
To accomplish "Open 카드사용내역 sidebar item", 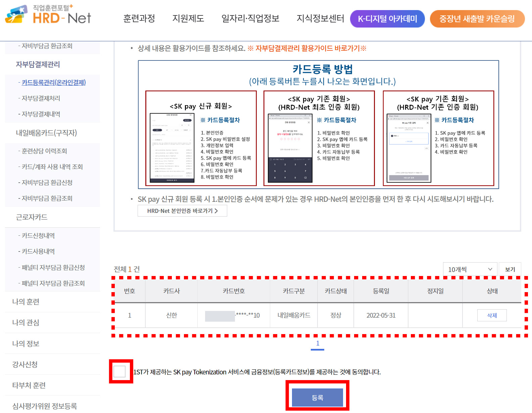I will point(38,251).
